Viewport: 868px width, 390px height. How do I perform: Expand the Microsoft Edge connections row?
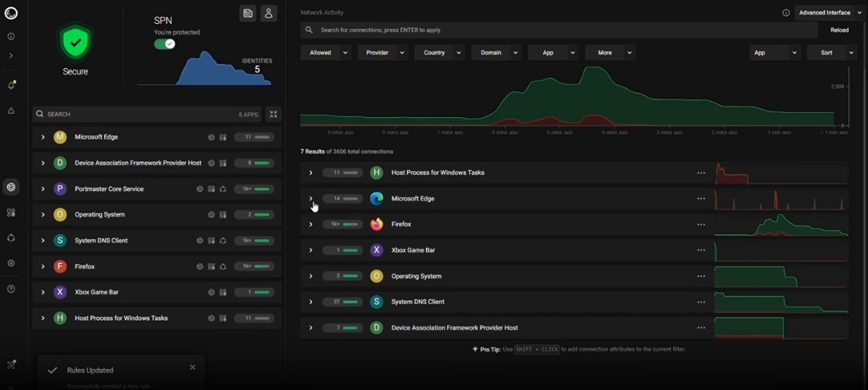[311, 199]
